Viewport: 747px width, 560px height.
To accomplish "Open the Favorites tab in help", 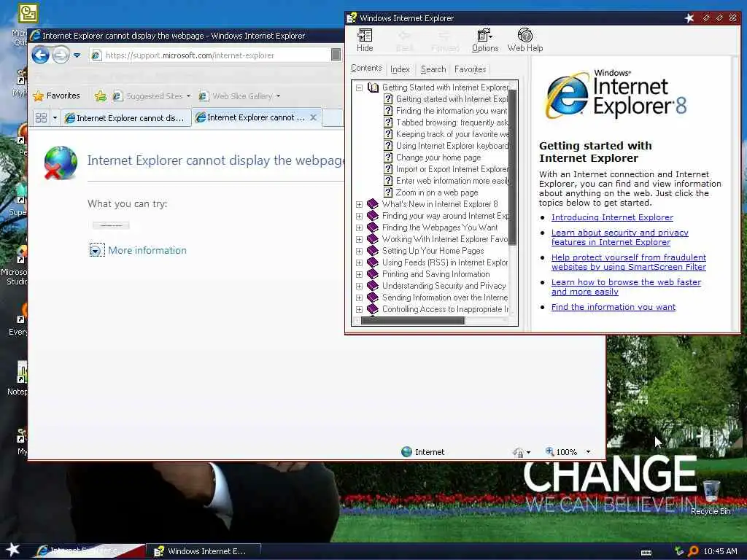I will pos(471,69).
